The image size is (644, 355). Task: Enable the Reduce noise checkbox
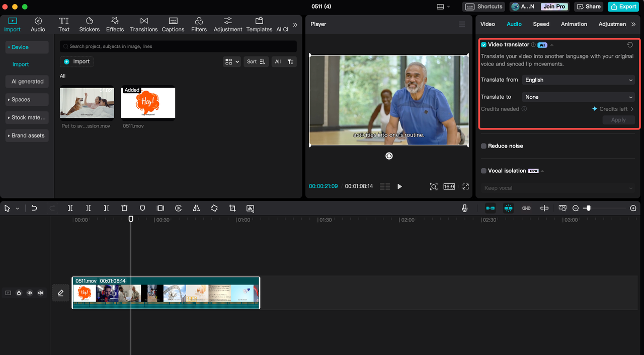pos(484,146)
